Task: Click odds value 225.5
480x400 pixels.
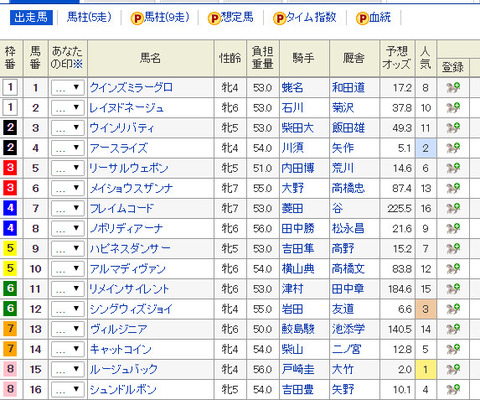Action: pos(399,209)
